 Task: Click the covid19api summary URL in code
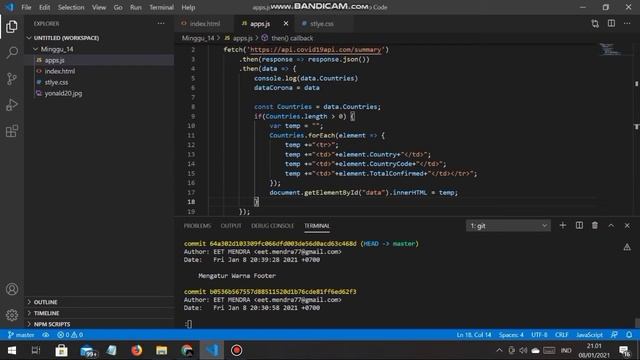click(x=316, y=49)
